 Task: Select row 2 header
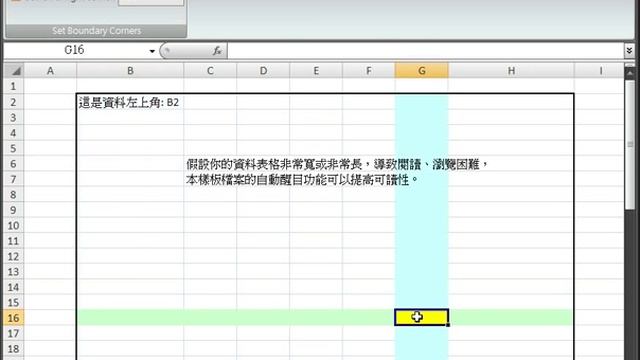[x=13, y=102]
